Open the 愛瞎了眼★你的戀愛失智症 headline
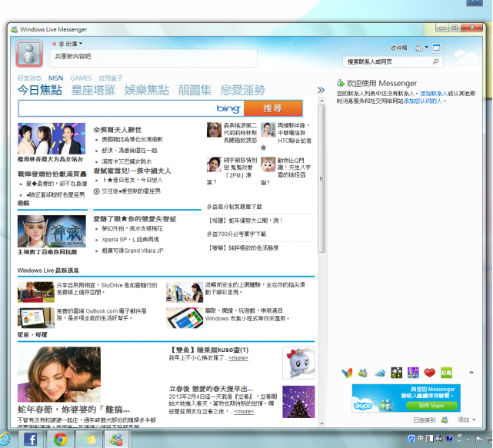493x448 pixels. (135, 219)
